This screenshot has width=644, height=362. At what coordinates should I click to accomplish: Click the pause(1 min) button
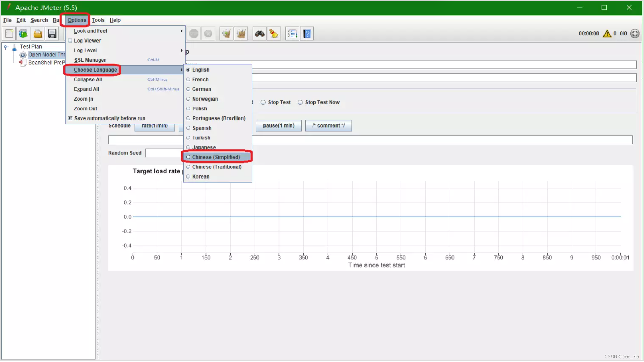[278, 126]
